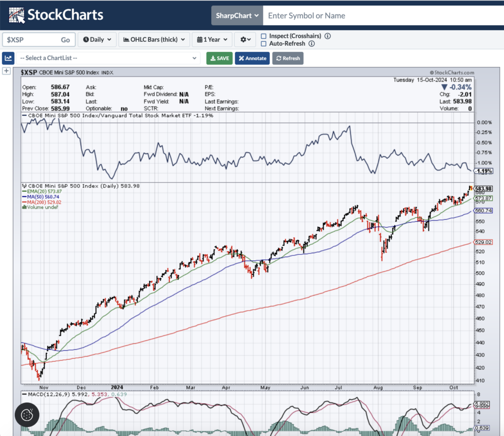Open the accessibility widget in the corner

(26, 415)
